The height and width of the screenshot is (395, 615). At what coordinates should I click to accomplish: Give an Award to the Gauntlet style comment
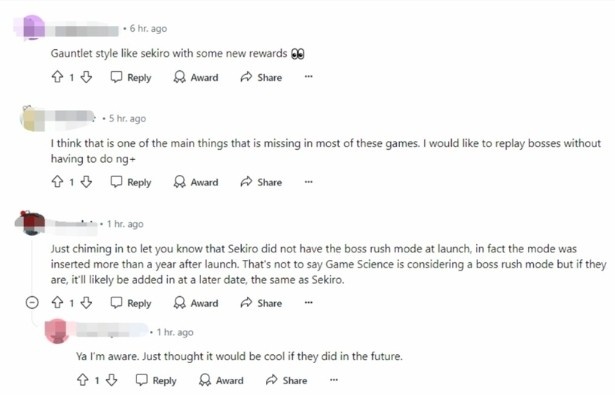click(x=196, y=77)
